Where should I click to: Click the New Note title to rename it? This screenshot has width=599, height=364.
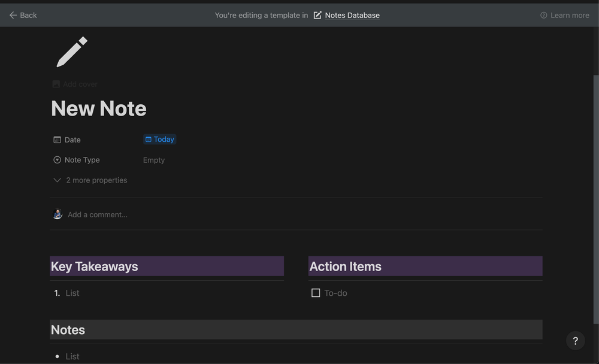pos(98,108)
